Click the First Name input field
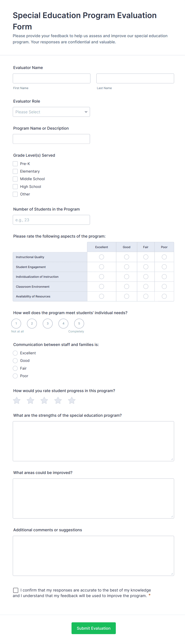This screenshot has width=185, height=644. click(52, 79)
